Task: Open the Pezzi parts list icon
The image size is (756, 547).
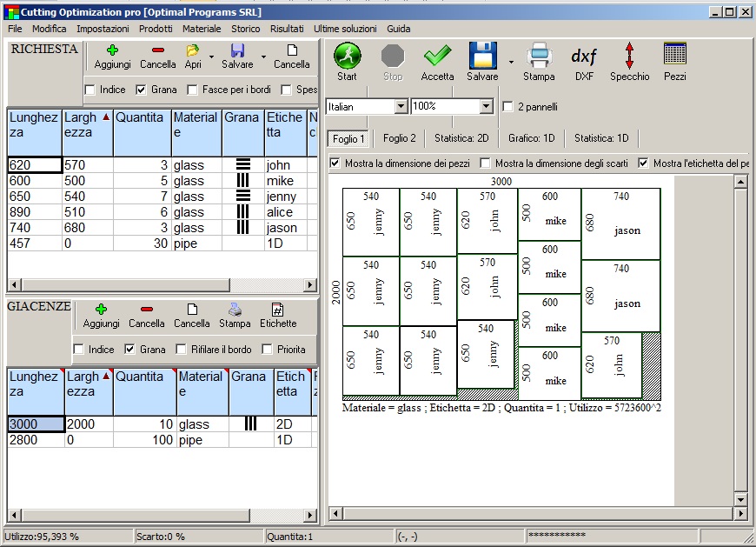Action: pos(674,57)
